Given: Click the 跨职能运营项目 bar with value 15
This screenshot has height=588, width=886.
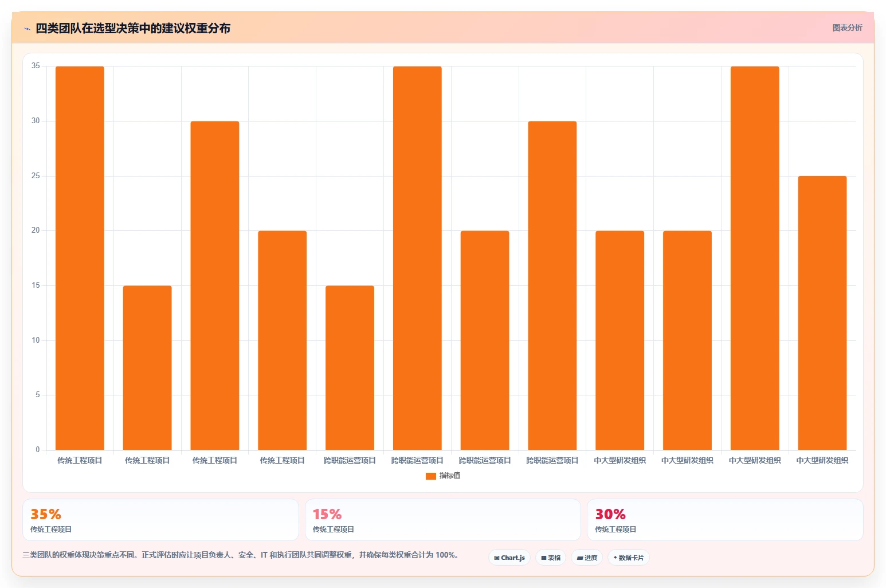Looking at the screenshot, I should tap(350, 368).
